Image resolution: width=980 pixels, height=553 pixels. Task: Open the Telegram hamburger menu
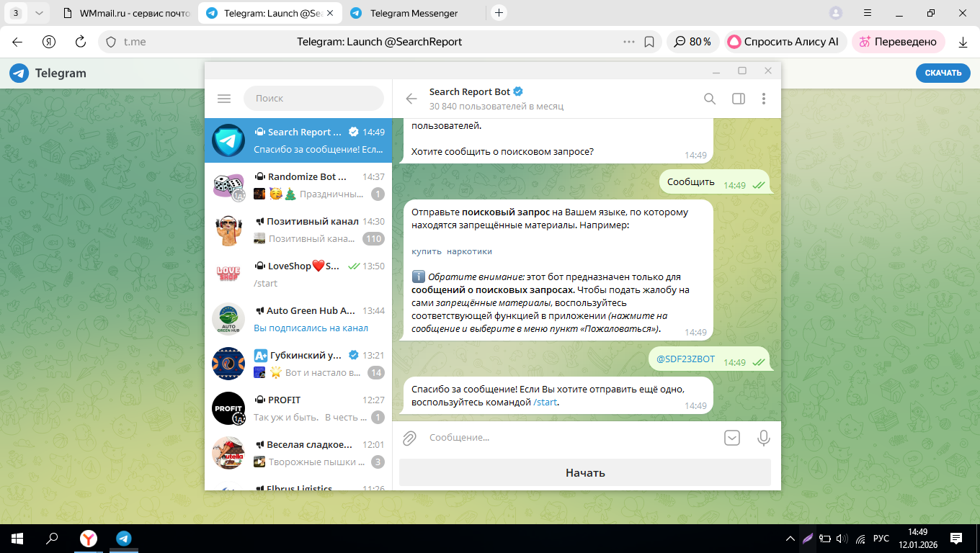[224, 99]
